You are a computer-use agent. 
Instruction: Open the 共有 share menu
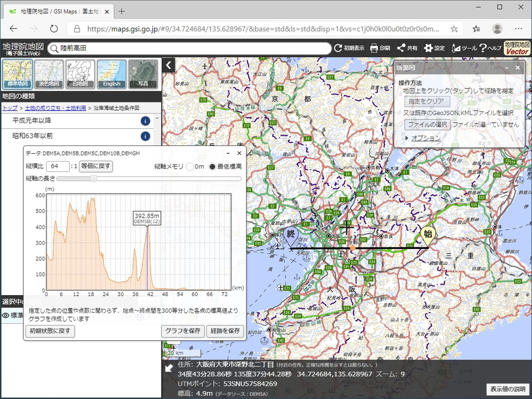[x=407, y=48]
